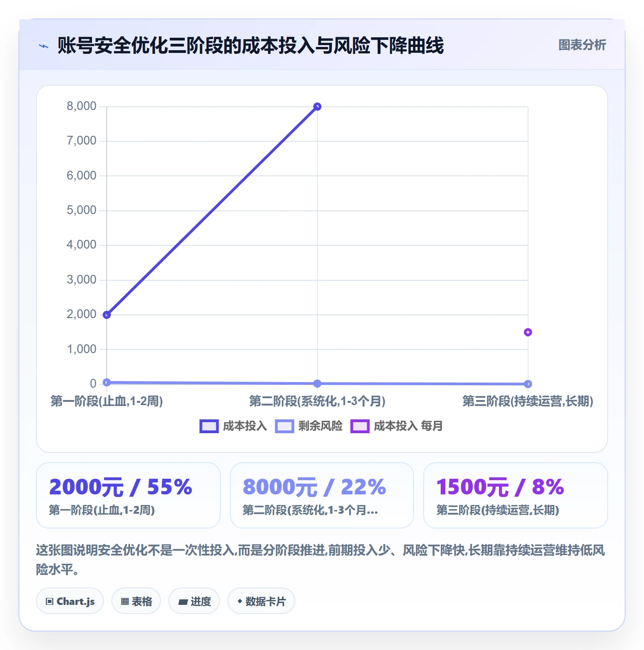
Task: Click the 8,000 y-axis value
Action: click(x=81, y=106)
